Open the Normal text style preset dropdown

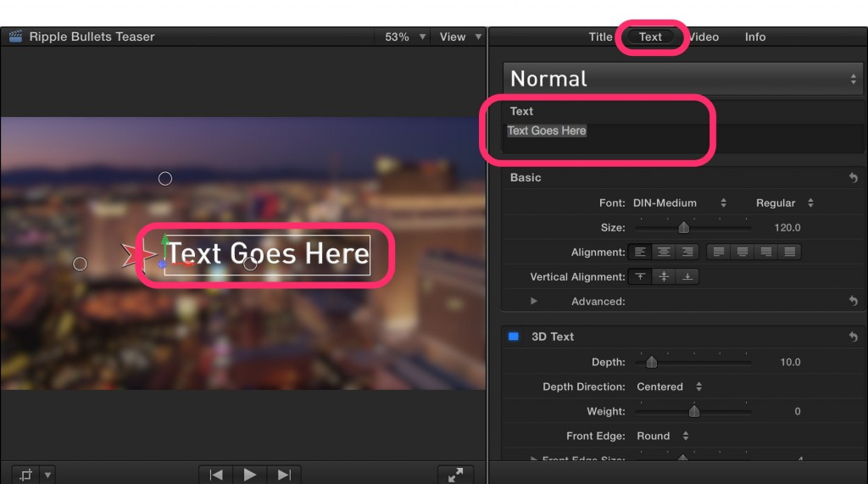[682, 79]
